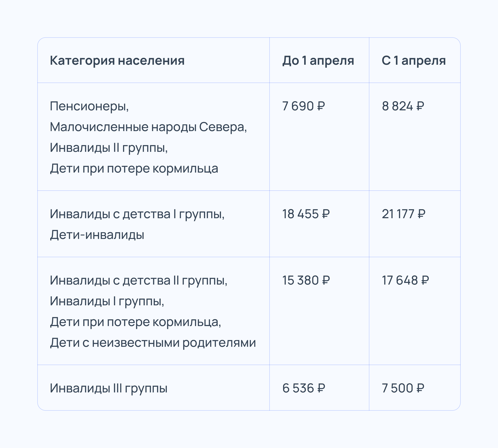Select 'Инвалиды II группы,' in first row
Viewport: 498px width, 448px height.
[x=109, y=148]
